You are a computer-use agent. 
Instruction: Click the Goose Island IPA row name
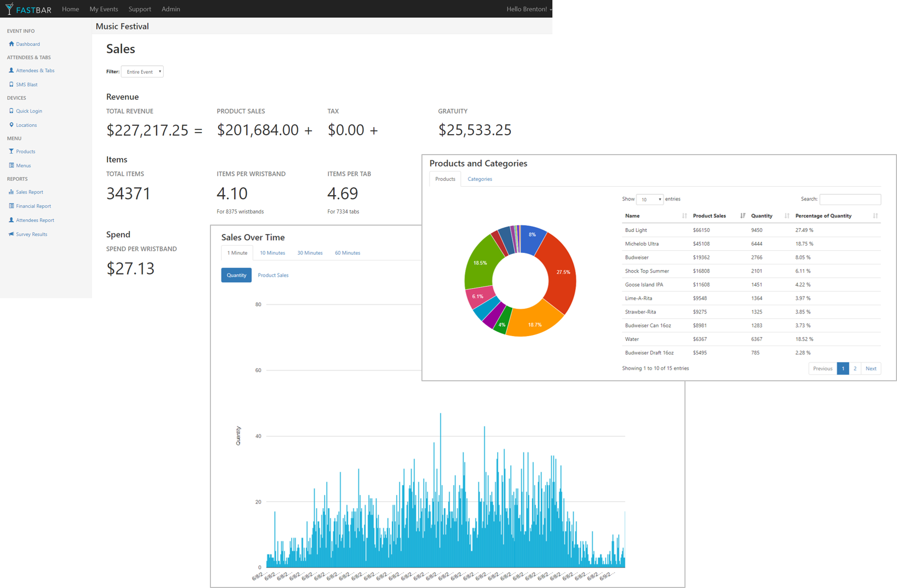[x=644, y=285]
